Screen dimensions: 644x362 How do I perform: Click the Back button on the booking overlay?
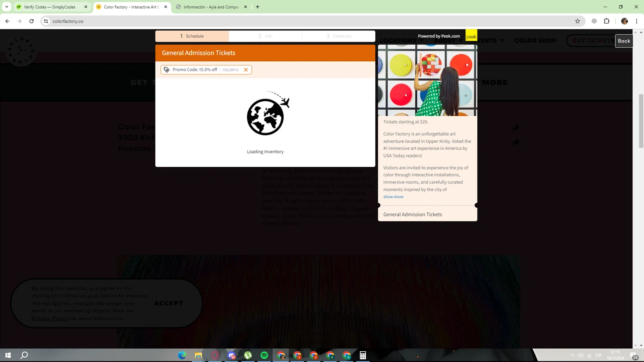pos(624,41)
